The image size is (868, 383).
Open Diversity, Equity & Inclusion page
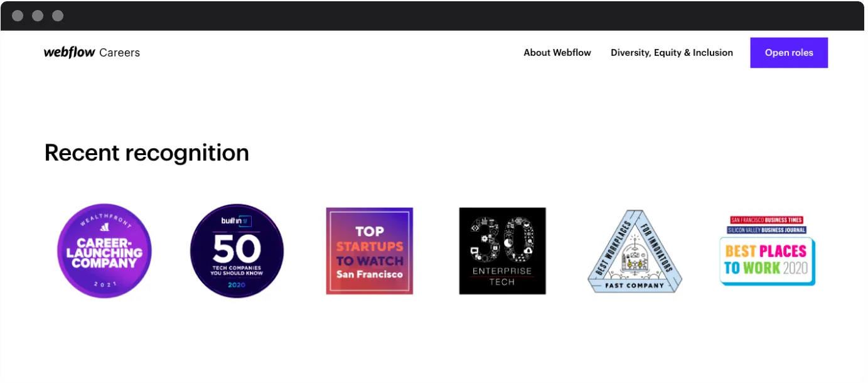(x=672, y=53)
